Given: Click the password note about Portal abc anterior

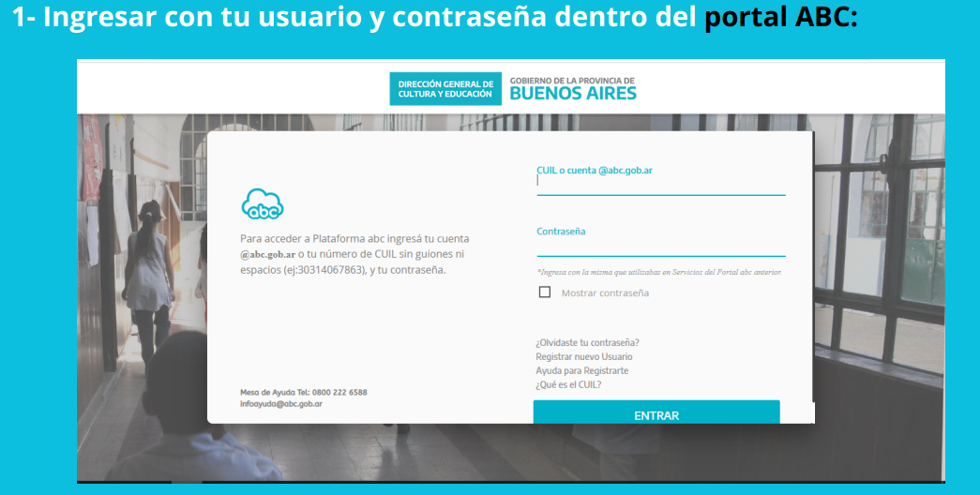Looking at the screenshot, I should [659, 272].
